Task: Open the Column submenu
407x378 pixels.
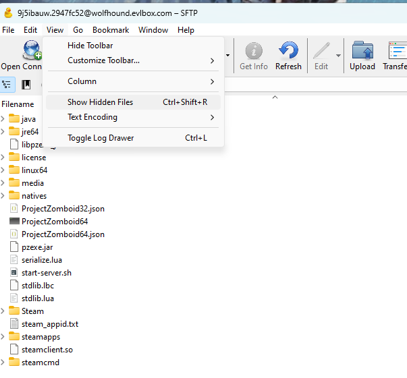Action: click(x=133, y=81)
